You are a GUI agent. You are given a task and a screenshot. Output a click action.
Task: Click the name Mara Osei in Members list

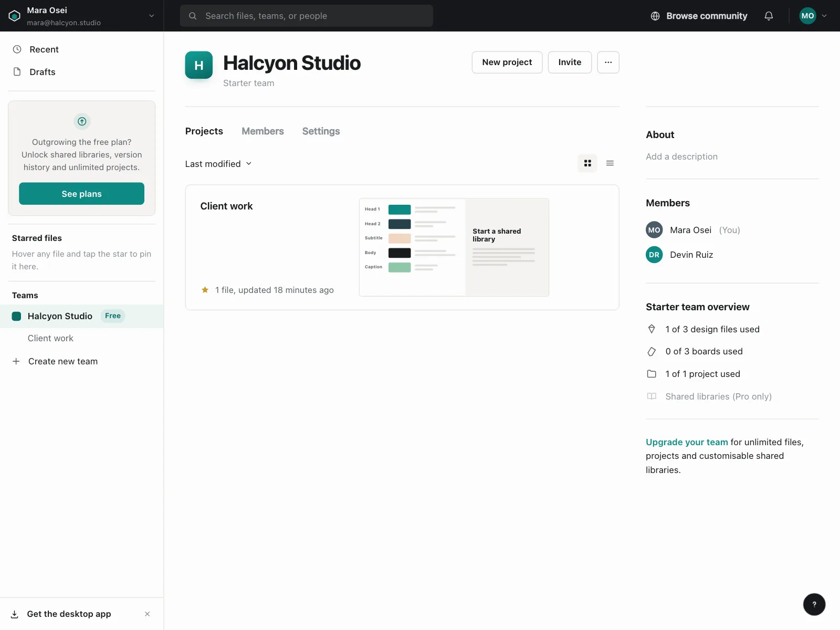[x=691, y=230]
